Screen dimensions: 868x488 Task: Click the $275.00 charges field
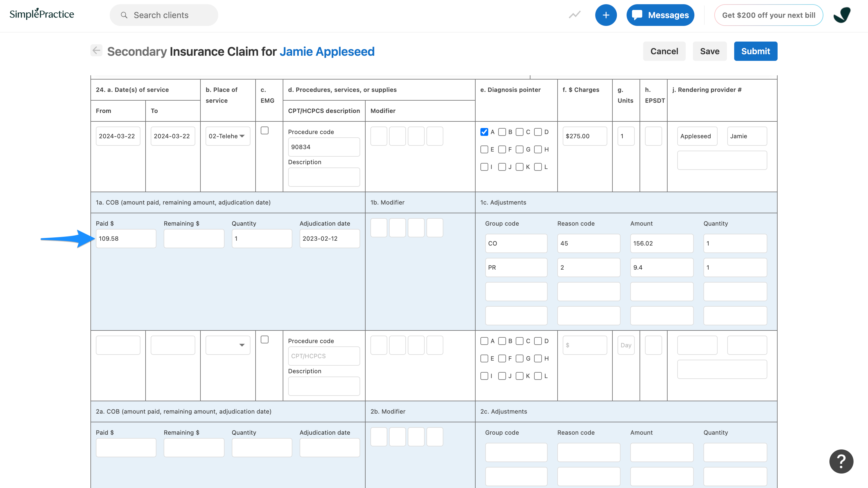coord(585,136)
